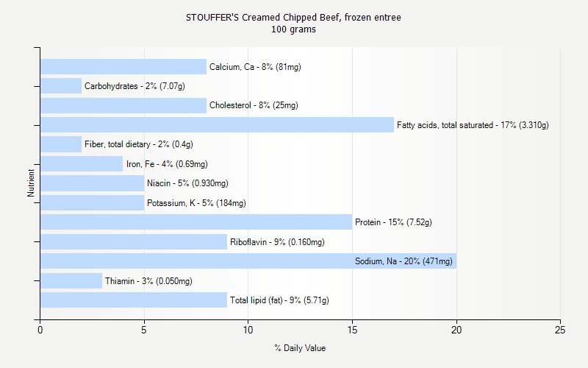Image resolution: width=588 pixels, height=368 pixels.
Task: Click label 'Cholesterol - 8% (25mg)'
Action: (254, 105)
